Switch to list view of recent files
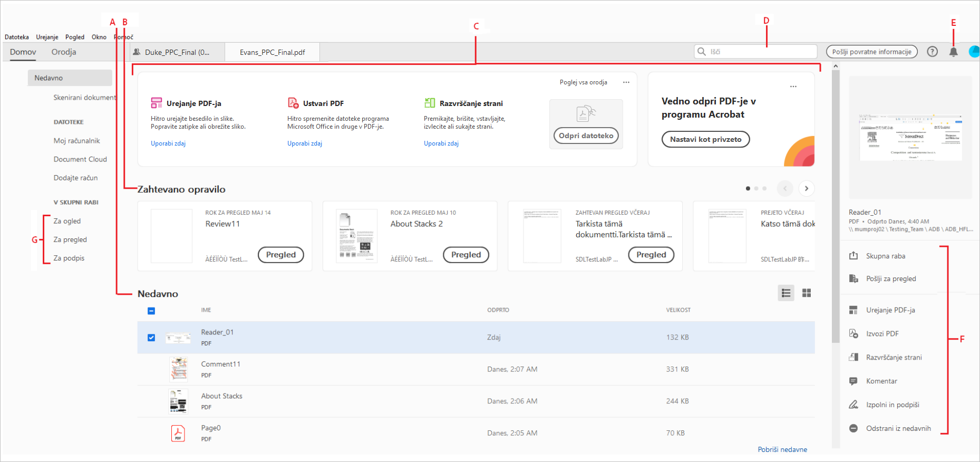This screenshot has width=980, height=462. coord(785,293)
